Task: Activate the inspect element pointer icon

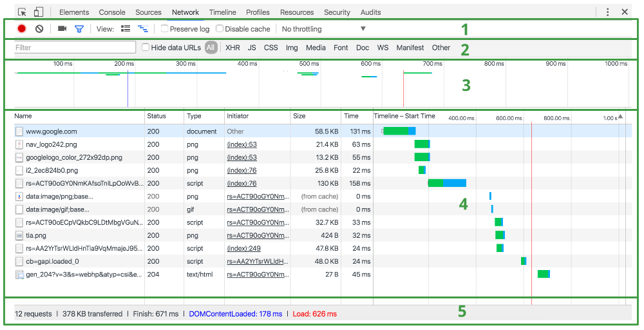Action: pos(23,12)
